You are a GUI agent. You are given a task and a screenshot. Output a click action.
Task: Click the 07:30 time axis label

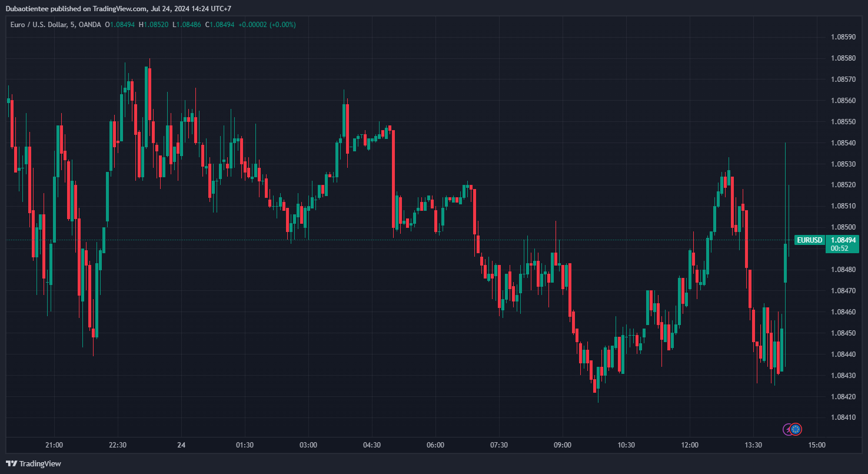499,445
